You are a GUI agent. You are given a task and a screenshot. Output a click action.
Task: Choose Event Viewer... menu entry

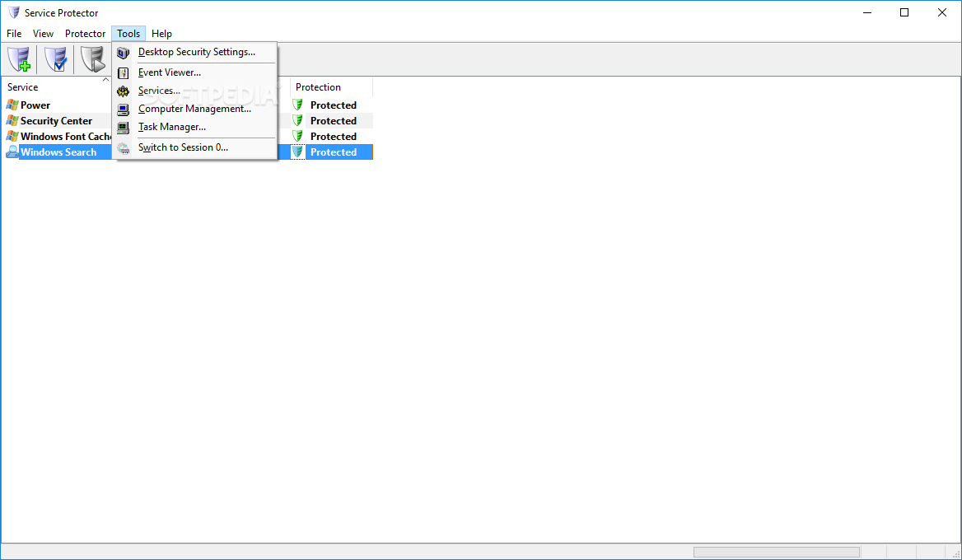coord(194,72)
